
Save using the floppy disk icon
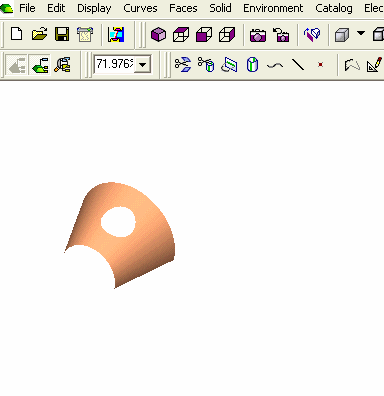[x=62, y=34]
